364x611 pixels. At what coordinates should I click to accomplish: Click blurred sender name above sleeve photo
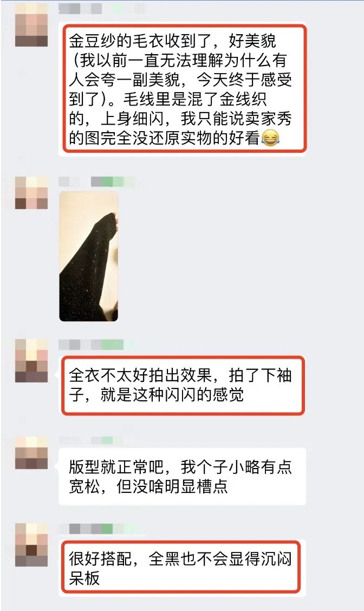[x=96, y=181]
